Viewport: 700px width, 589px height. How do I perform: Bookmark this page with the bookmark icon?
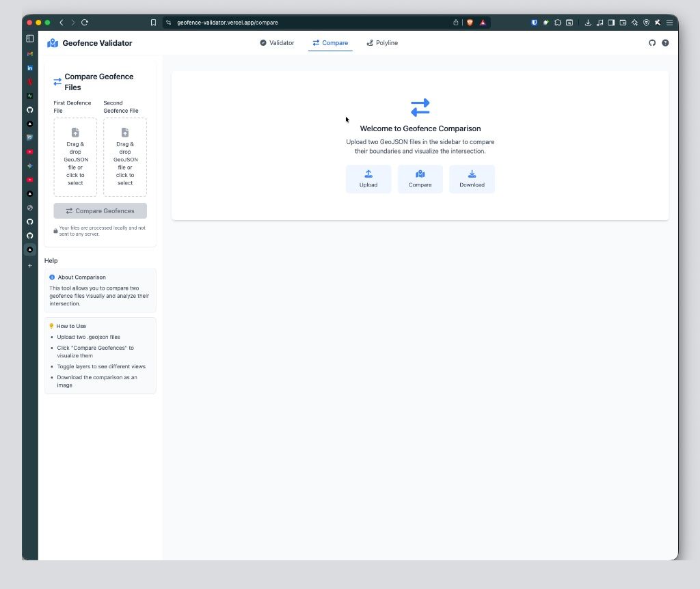coord(153,23)
